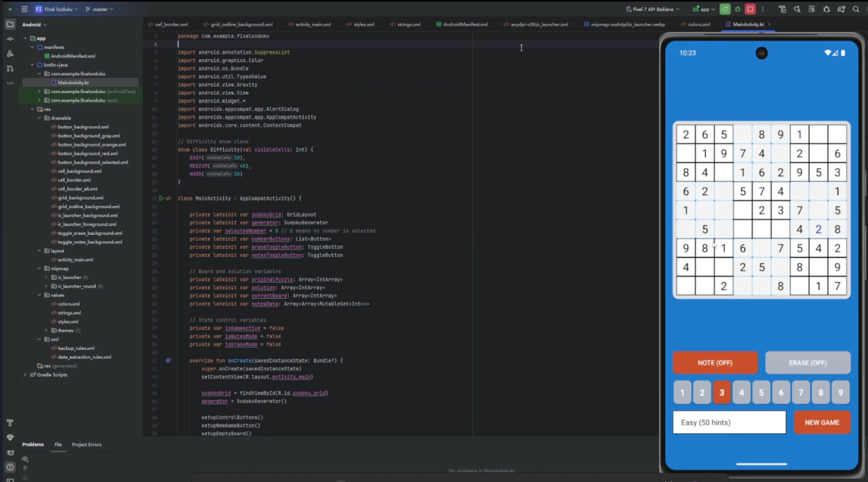Image resolution: width=868 pixels, height=482 pixels.
Task: Expand the Gradle Scripts tree node
Action: 25,375
